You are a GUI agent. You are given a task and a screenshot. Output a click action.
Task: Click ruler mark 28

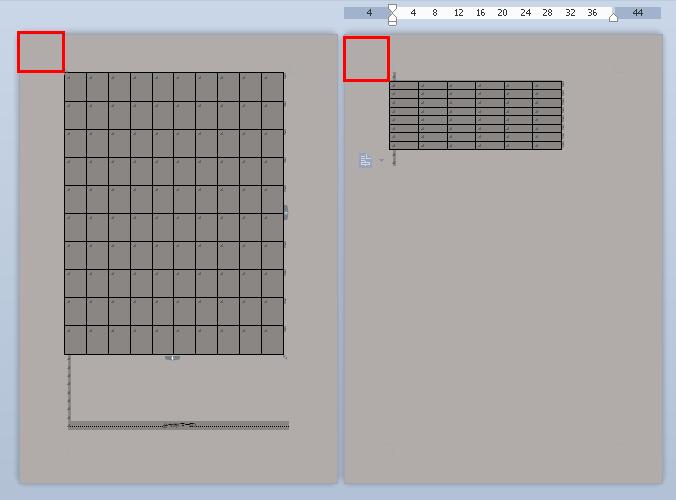tap(548, 13)
